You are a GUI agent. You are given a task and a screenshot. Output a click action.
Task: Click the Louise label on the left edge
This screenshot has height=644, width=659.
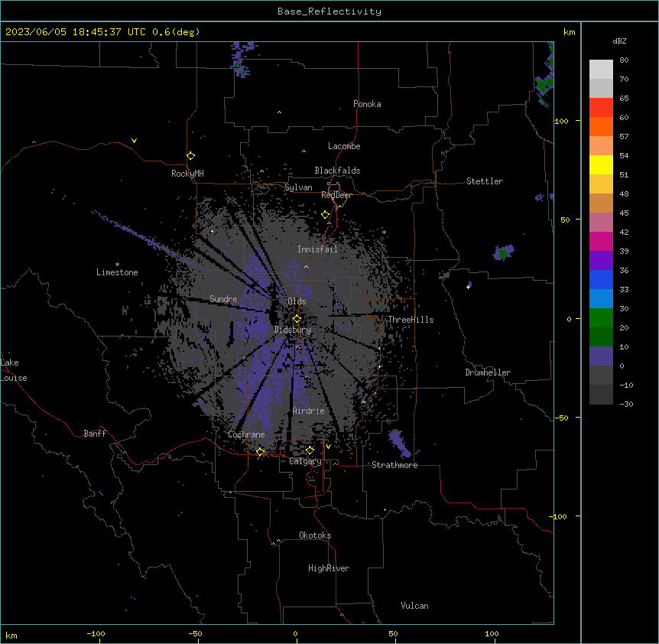(x=14, y=378)
